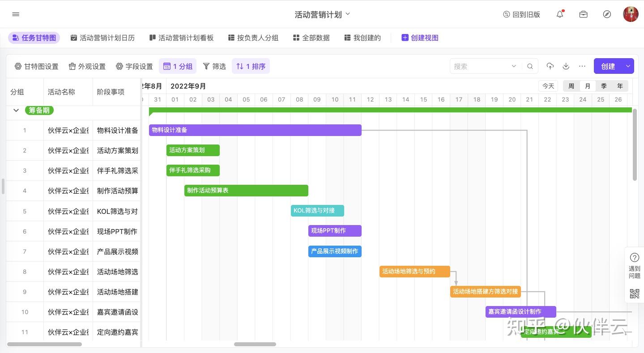The height and width of the screenshot is (353, 644).
Task: Click the download icon
Action: tap(566, 66)
